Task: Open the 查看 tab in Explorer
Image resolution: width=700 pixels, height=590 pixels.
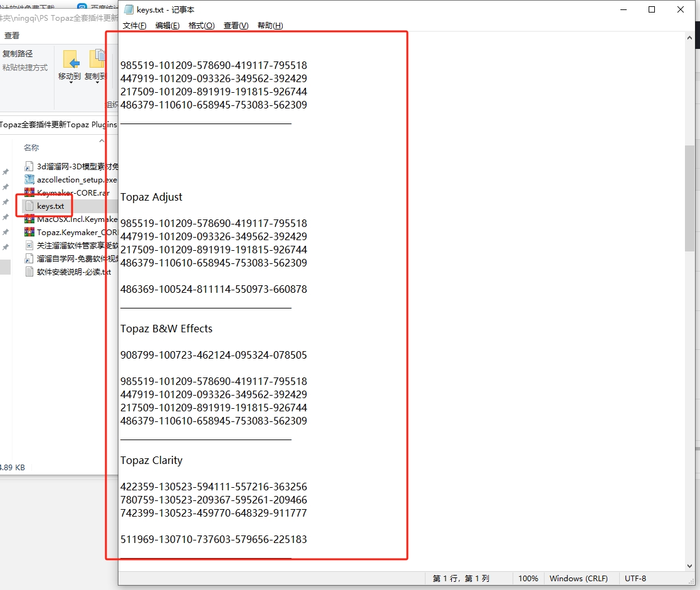Action: tap(12, 35)
